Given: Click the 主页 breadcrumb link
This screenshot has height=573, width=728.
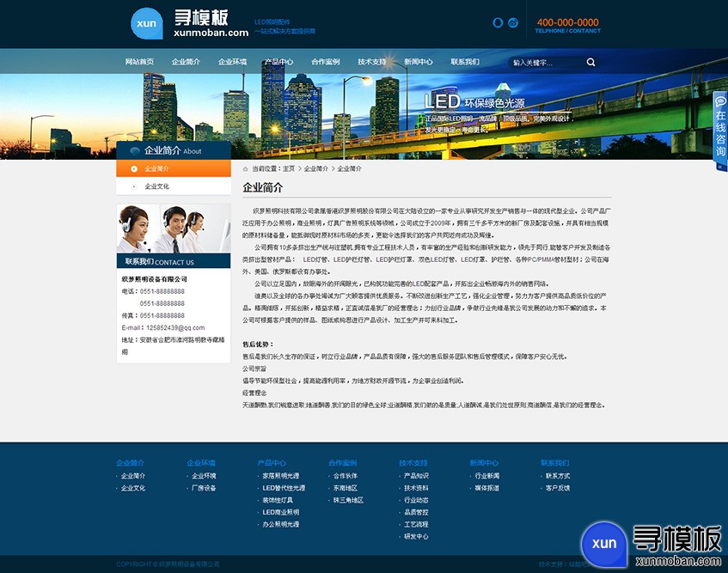Looking at the screenshot, I should pos(289,169).
